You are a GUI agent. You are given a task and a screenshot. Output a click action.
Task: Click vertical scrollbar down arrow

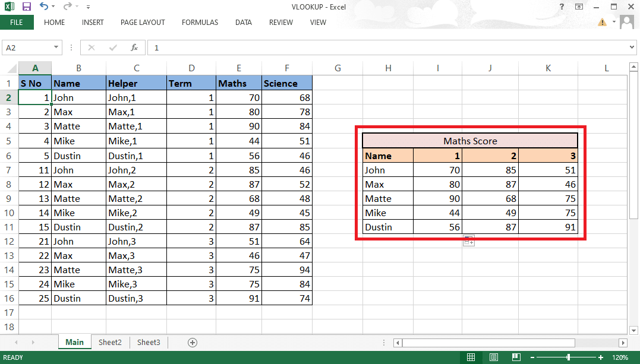coord(633,331)
